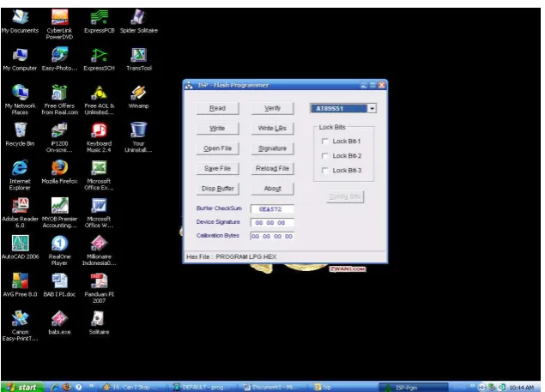This screenshot has height=392, width=545.
Task: Open Microsoft Office Word shortcut
Action: click(99, 213)
